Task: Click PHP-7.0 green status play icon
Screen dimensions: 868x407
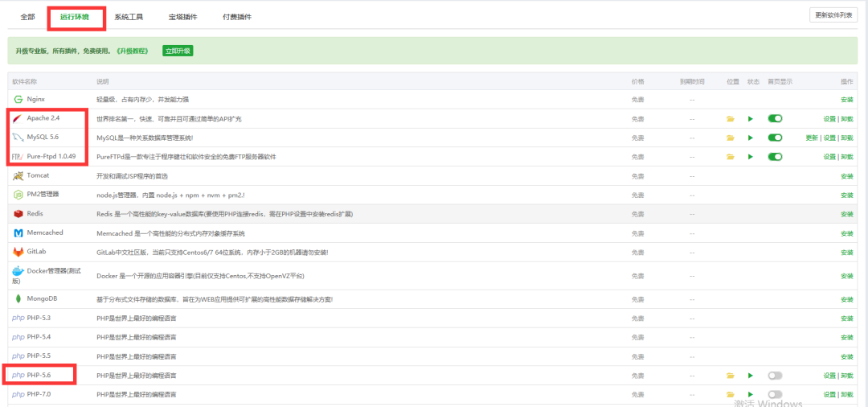Action: (751, 394)
